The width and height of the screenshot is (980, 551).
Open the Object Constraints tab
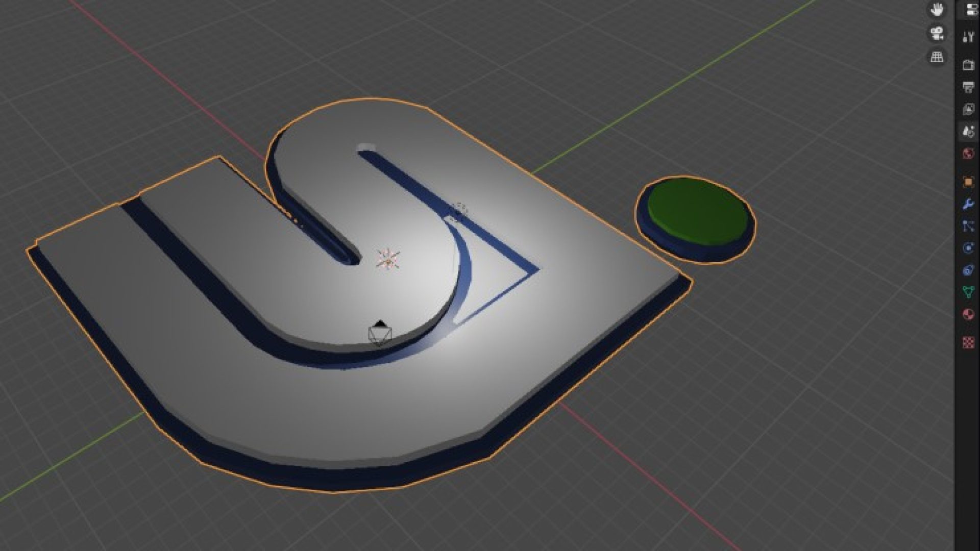click(x=968, y=270)
